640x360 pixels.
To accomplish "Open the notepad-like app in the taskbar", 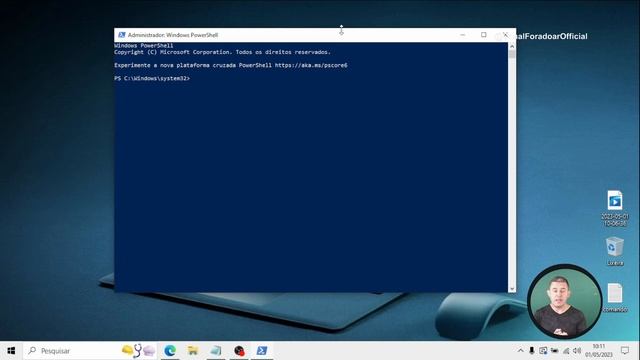I will pyautogui.click(x=216, y=351).
